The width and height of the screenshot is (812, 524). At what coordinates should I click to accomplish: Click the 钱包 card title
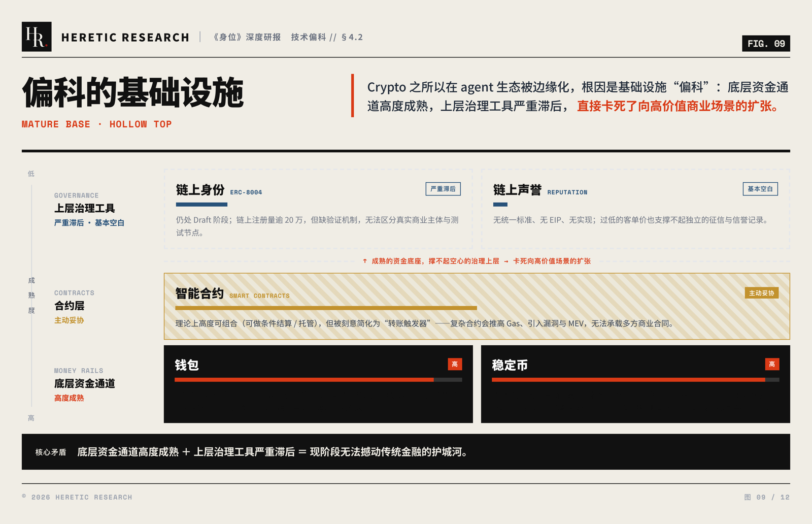click(x=187, y=365)
